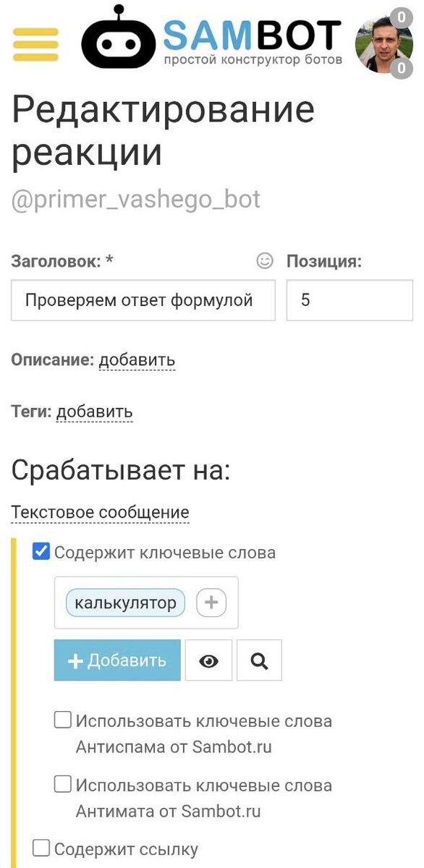Expand the Текстовое сообщение trigger options
This screenshot has height=868, width=424.
click(x=99, y=511)
